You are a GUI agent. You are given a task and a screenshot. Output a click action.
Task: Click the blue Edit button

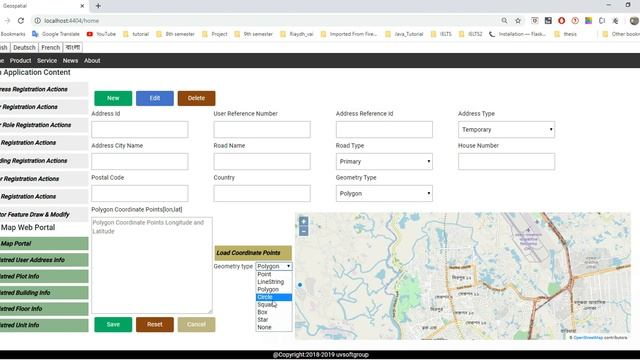pyautogui.click(x=155, y=98)
